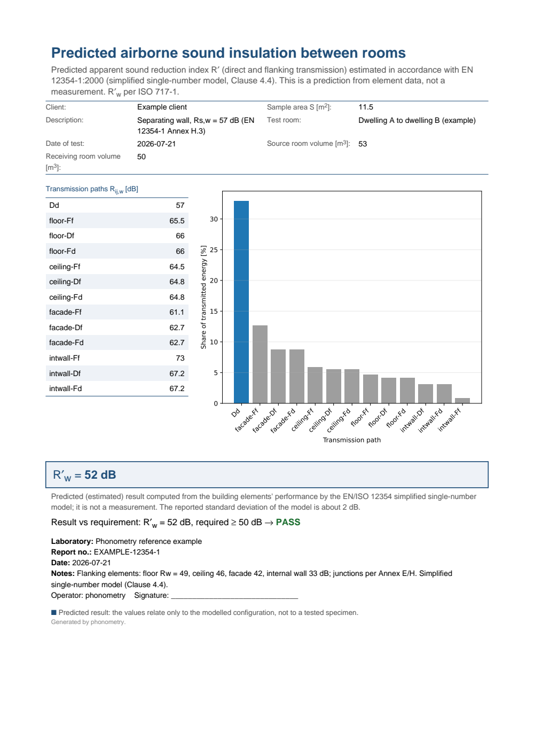This screenshot has width=534, height=756.
Task: Click the shortest gray bar in the chart
Action: [462, 400]
